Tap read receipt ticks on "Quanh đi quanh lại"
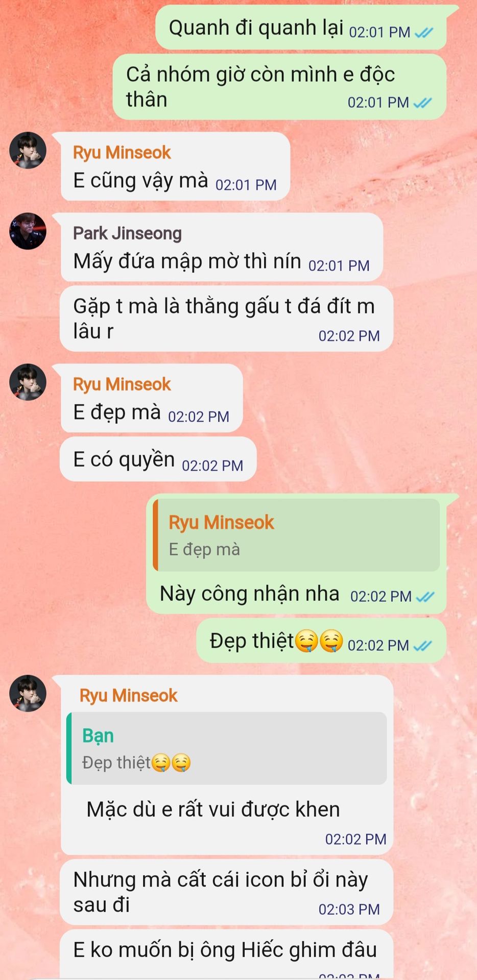 pyautogui.click(x=424, y=33)
